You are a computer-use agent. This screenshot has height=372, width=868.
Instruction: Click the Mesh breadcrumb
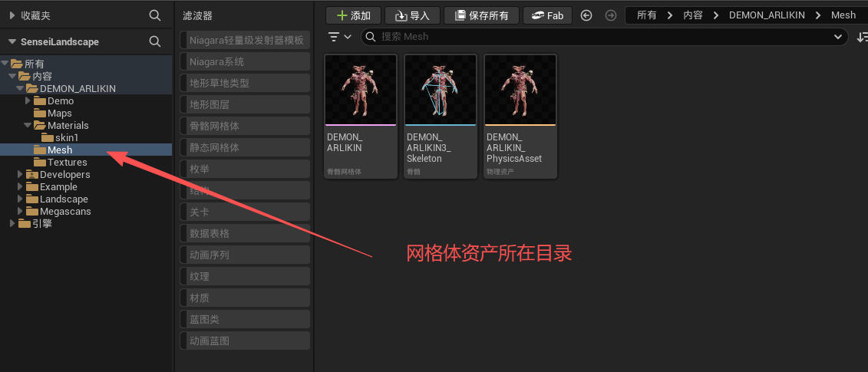pos(843,15)
